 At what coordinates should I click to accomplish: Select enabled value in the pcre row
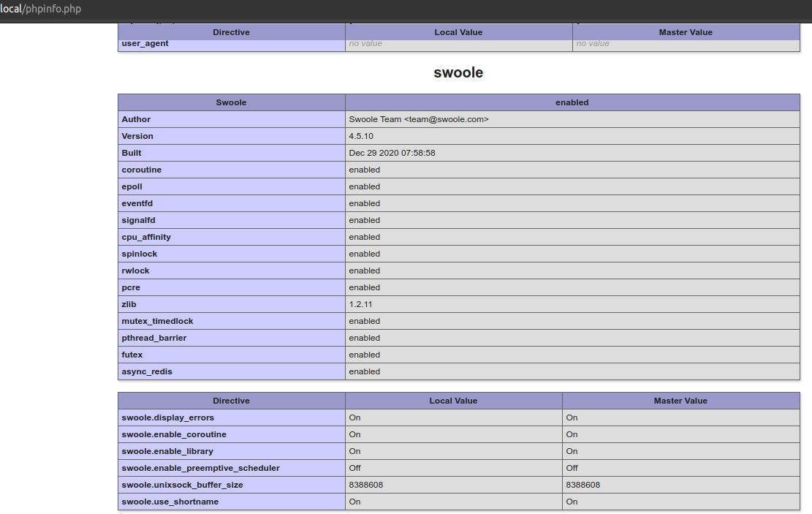pos(365,287)
